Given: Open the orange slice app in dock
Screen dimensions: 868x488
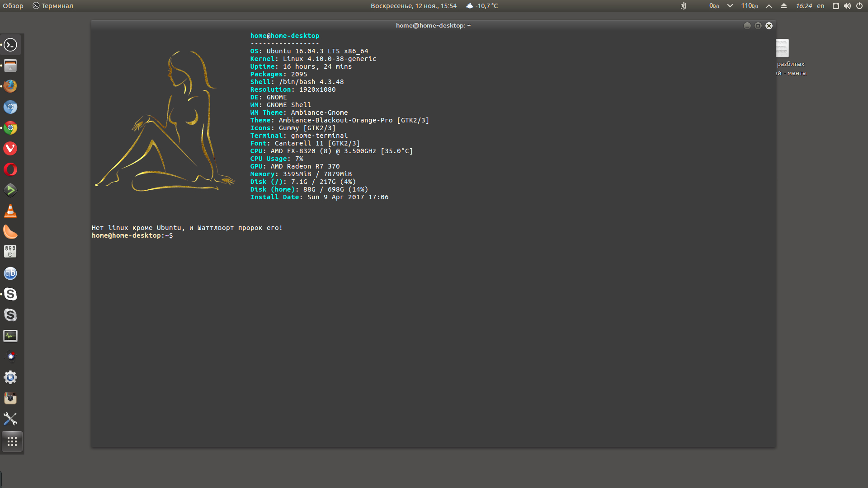Looking at the screenshot, I should click(x=10, y=231).
